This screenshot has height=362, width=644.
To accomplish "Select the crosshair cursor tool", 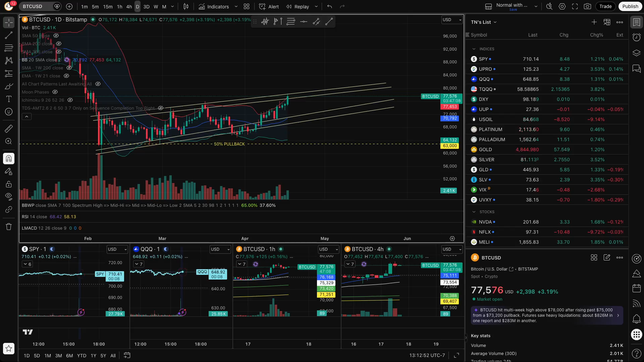I will 9,22.
